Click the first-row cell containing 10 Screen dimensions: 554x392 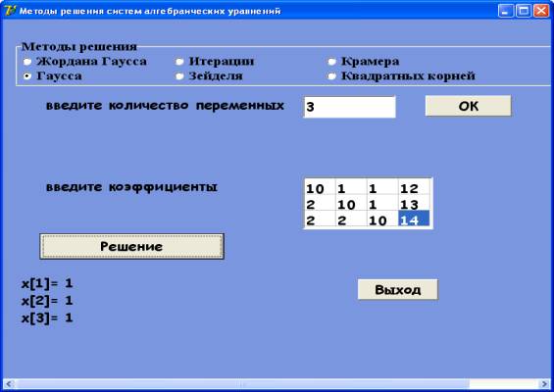(320, 187)
